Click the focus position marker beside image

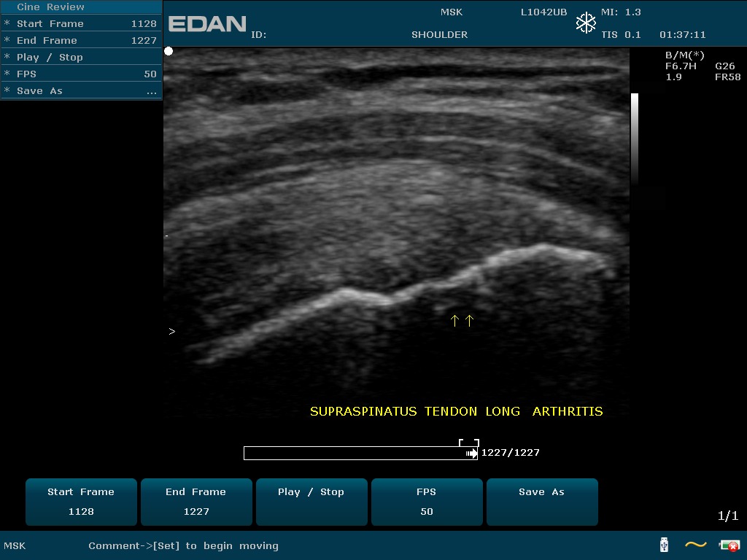click(x=172, y=332)
